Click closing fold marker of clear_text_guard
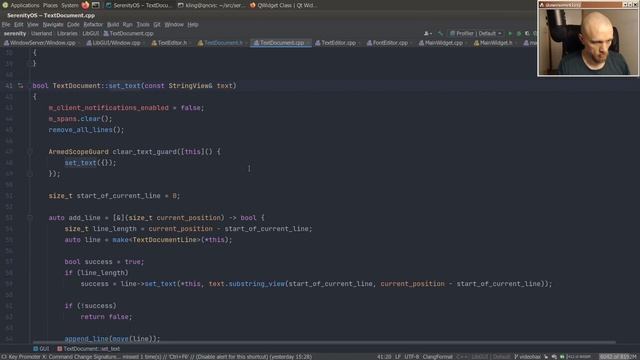The image size is (640, 360). [30, 174]
